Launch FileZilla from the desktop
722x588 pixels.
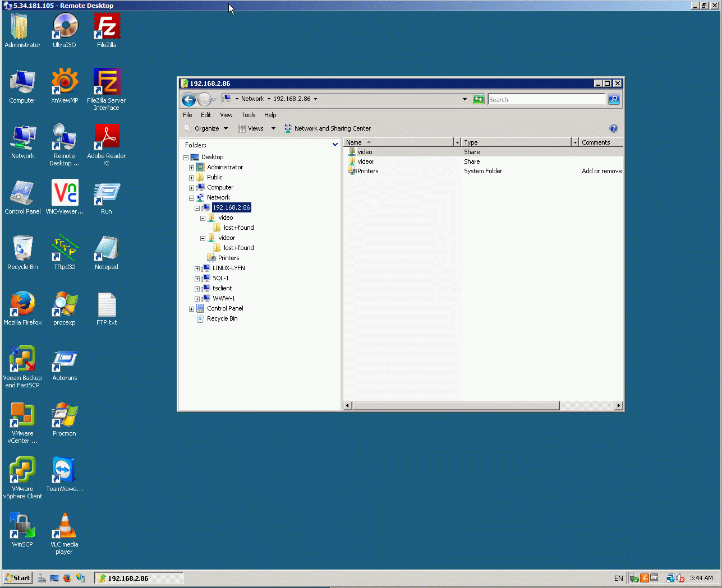click(107, 30)
